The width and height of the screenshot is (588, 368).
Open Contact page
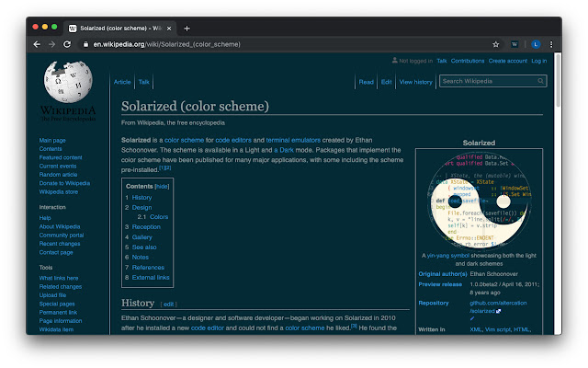(x=56, y=252)
